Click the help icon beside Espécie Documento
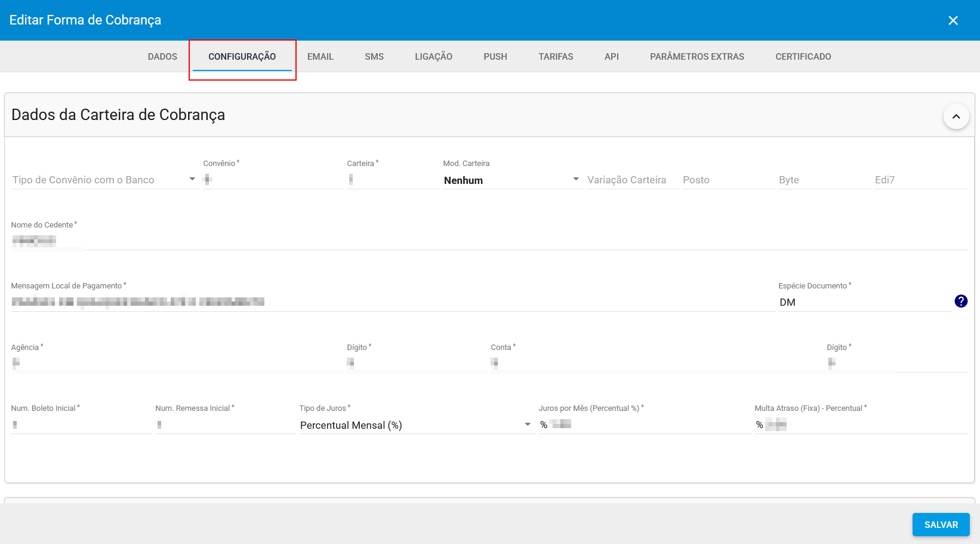The image size is (980, 544). coord(960,302)
